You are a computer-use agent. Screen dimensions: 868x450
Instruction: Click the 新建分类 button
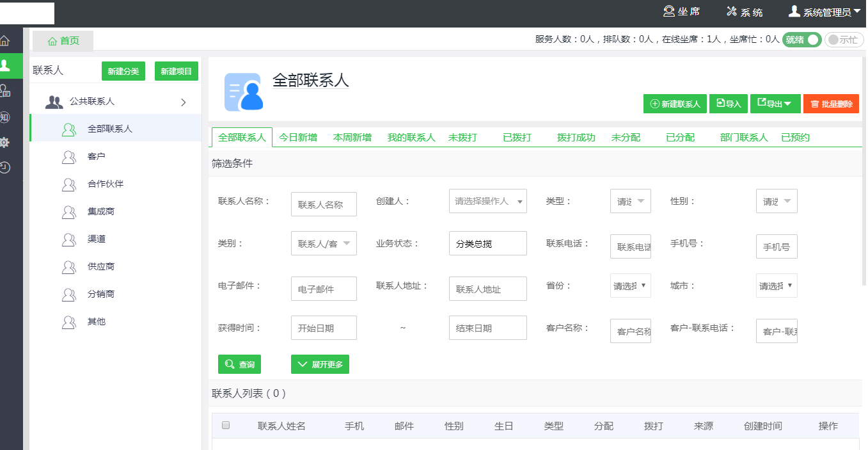123,71
